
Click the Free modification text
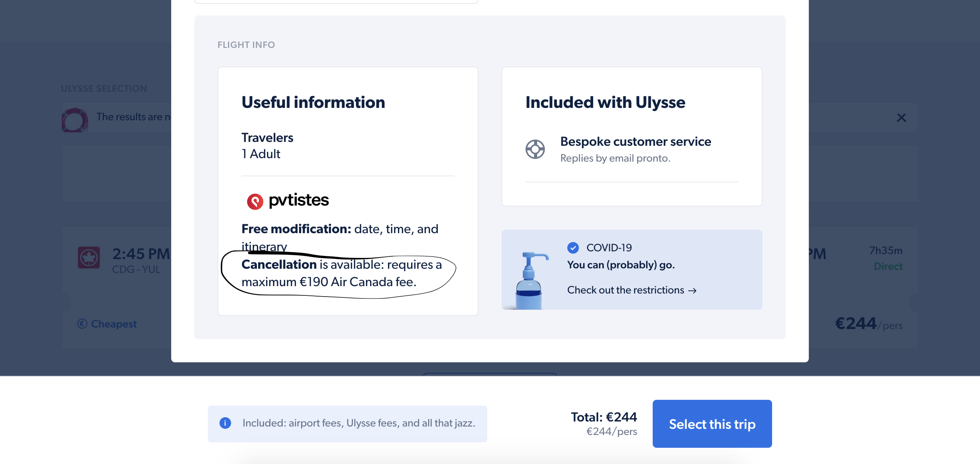pos(296,229)
